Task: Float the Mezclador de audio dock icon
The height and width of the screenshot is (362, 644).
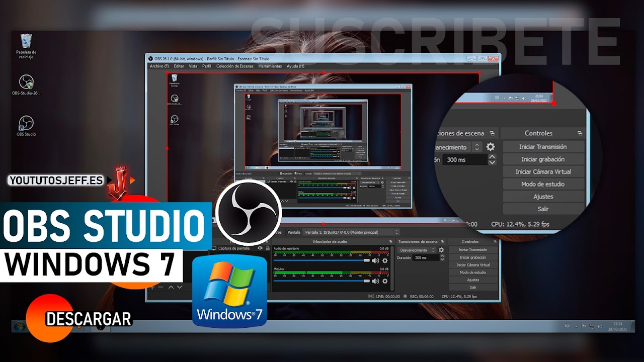Action: click(391, 242)
